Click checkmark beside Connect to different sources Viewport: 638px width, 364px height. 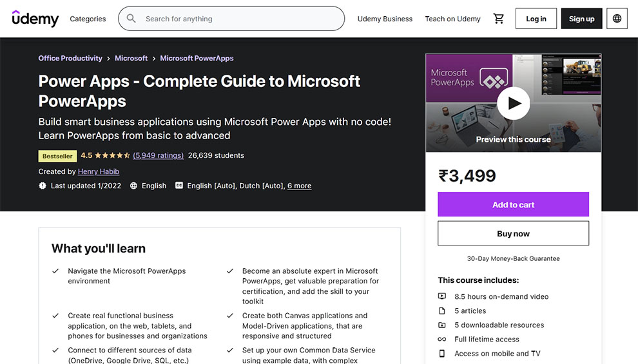[55, 350]
